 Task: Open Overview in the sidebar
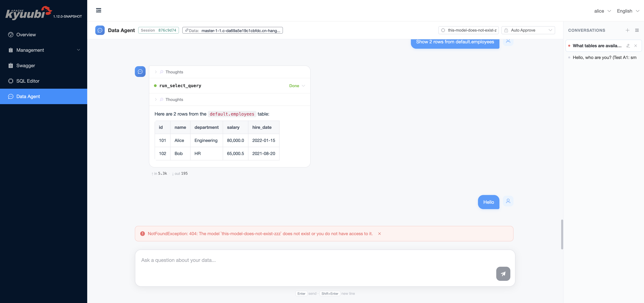(x=43, y=35)
